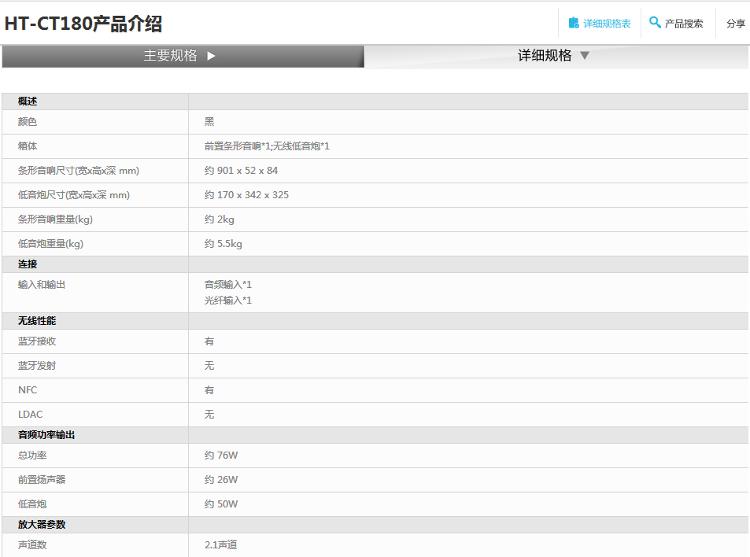Screen dimensions: 750x557
Task: Select the 光纤输入*1 value
Action: pos(228,301)
